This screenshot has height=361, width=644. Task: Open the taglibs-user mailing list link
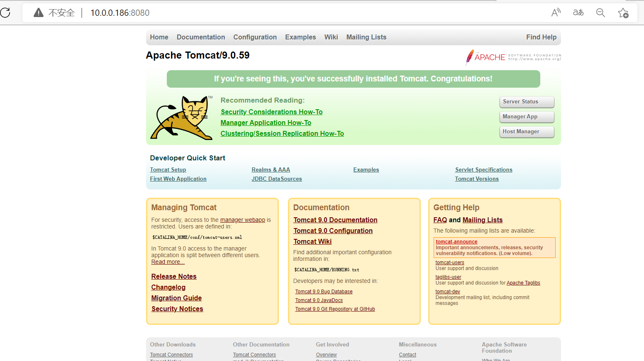(x=448, y=277)
